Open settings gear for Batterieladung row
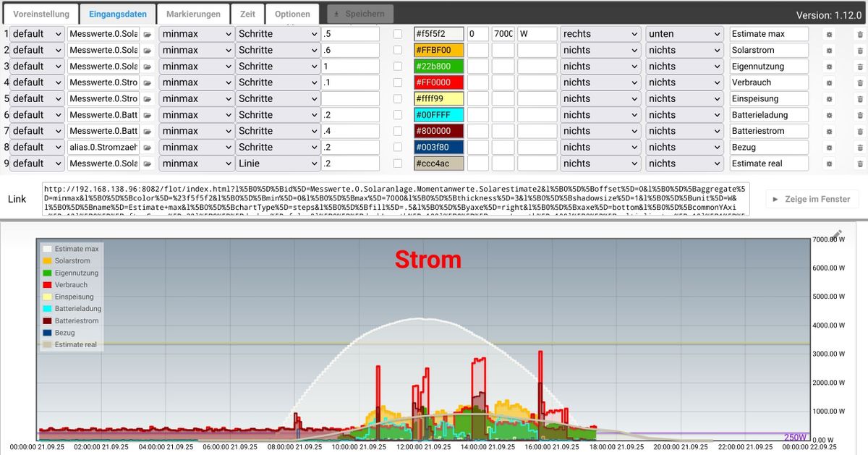The height and width of the screenshot is (455, 868). point(830,115)
